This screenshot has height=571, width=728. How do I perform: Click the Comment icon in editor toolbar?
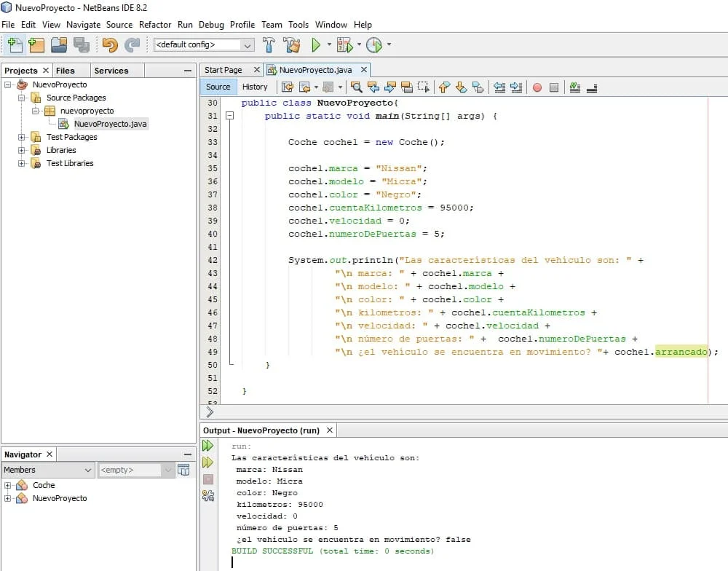pos(575,87)
